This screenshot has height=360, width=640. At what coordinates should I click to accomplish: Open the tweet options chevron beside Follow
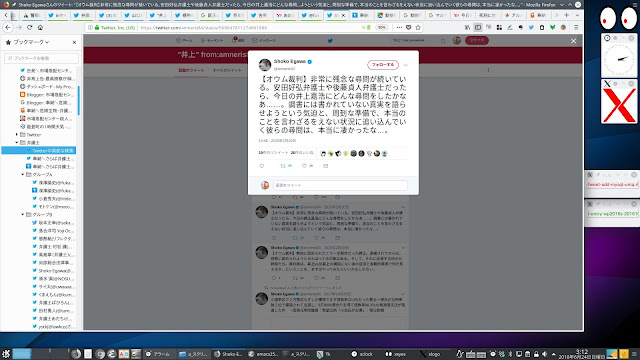tap(406, 65)
